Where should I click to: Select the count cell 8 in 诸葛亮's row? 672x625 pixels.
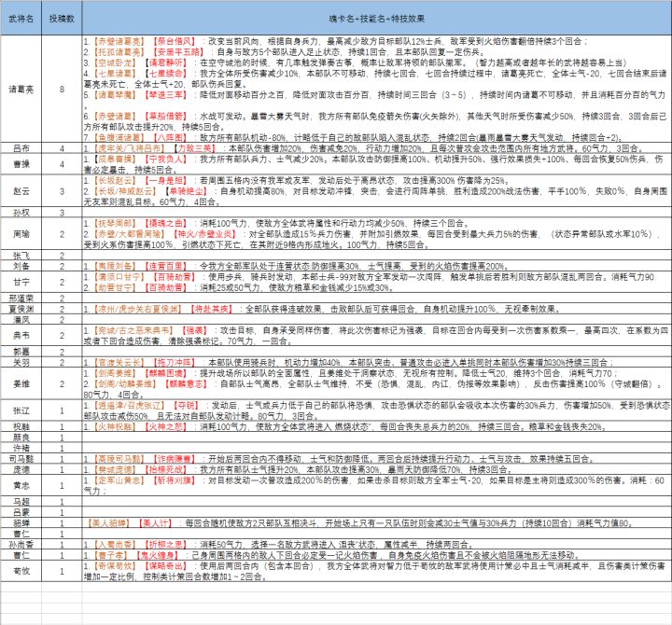(x=62, y=90)
